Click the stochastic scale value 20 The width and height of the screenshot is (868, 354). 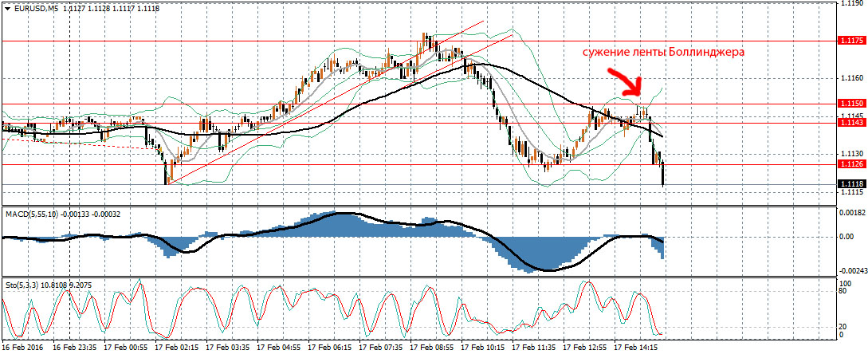(843, 327)
